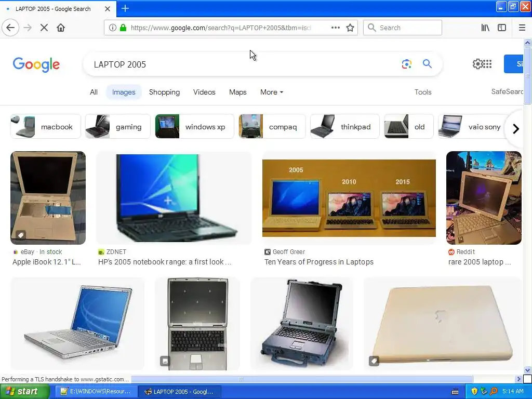Bookmark this page with star icon
Viewport: 532px width, 399px height.
pos(350,28)
